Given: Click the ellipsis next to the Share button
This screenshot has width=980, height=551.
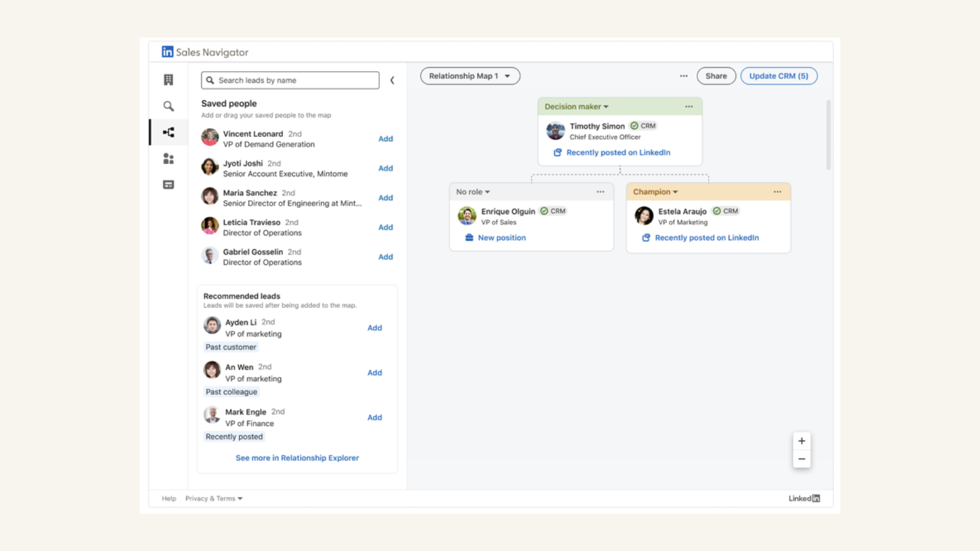Looking at the screenshot, I should point(684,75).
